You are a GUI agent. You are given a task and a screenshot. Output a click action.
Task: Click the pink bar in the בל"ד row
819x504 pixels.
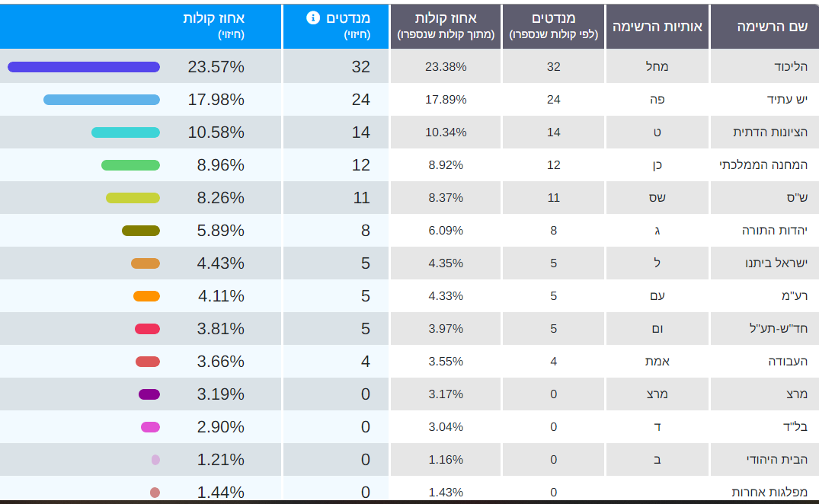click(x=150, y=427)
